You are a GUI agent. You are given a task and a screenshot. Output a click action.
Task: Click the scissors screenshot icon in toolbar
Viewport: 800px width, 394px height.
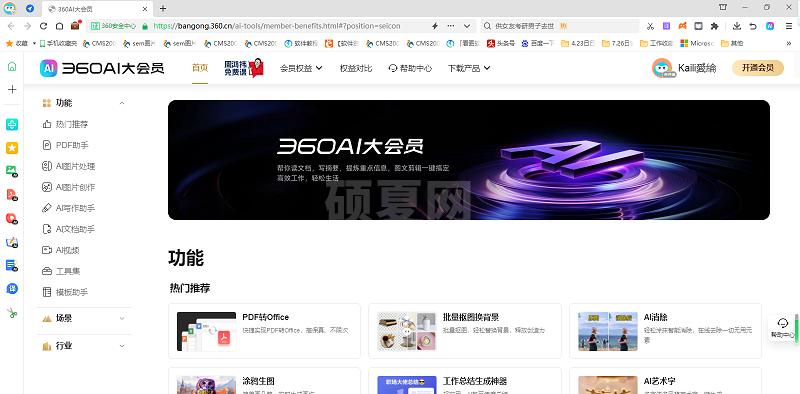(651, 26)
